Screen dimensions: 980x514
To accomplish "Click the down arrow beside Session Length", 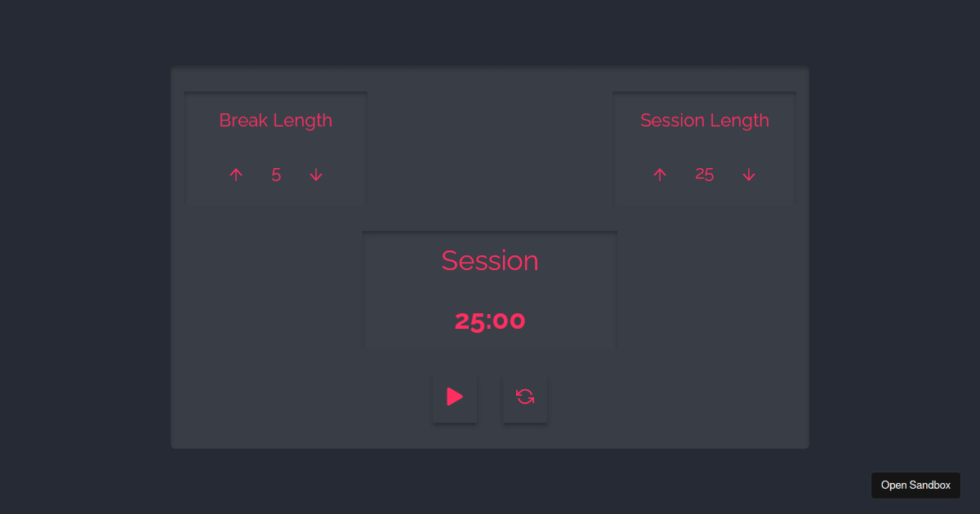I will tap(748, 175).
